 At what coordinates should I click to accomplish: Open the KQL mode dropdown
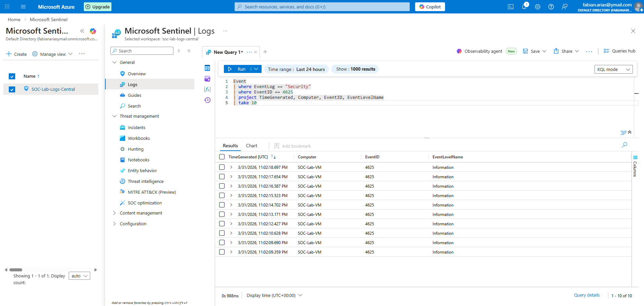click(x=613, y=69)
